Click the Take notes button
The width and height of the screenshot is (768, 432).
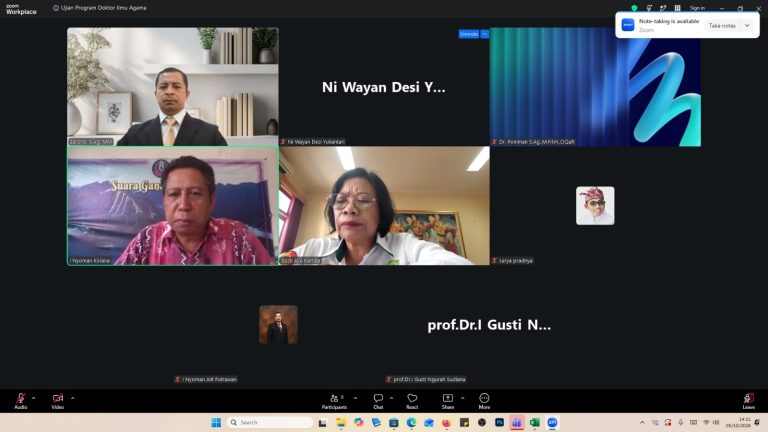[722, 25]
